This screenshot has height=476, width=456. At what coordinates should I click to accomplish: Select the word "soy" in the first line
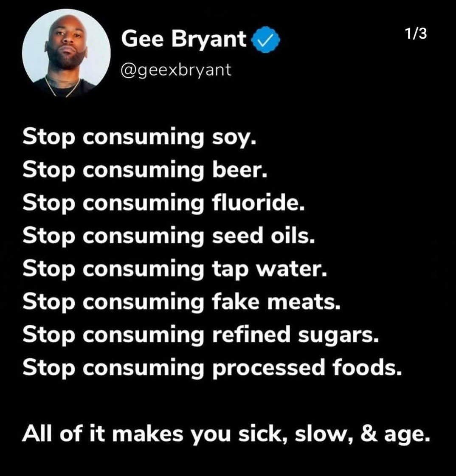coord(233,138)
